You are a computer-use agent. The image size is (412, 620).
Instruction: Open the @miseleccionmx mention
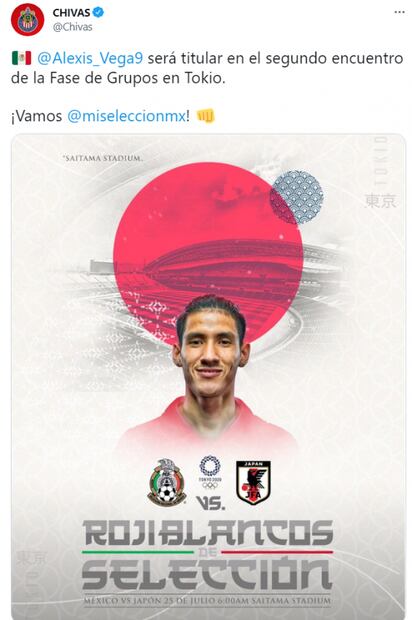click(x=126, y=116)
